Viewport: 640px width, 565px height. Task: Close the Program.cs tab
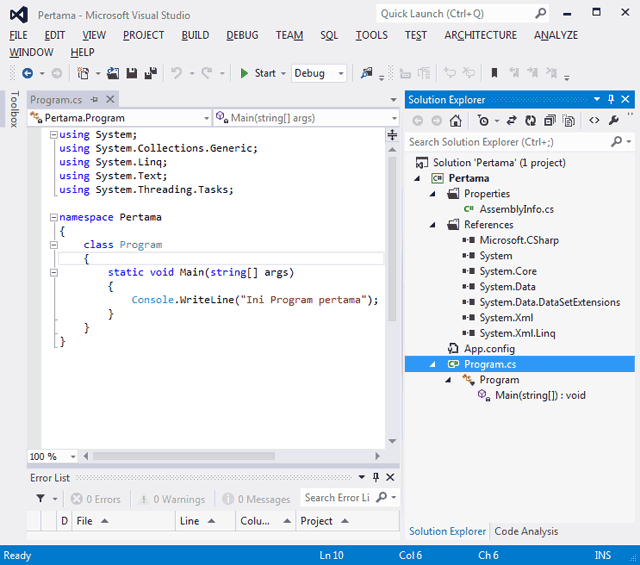110,99
